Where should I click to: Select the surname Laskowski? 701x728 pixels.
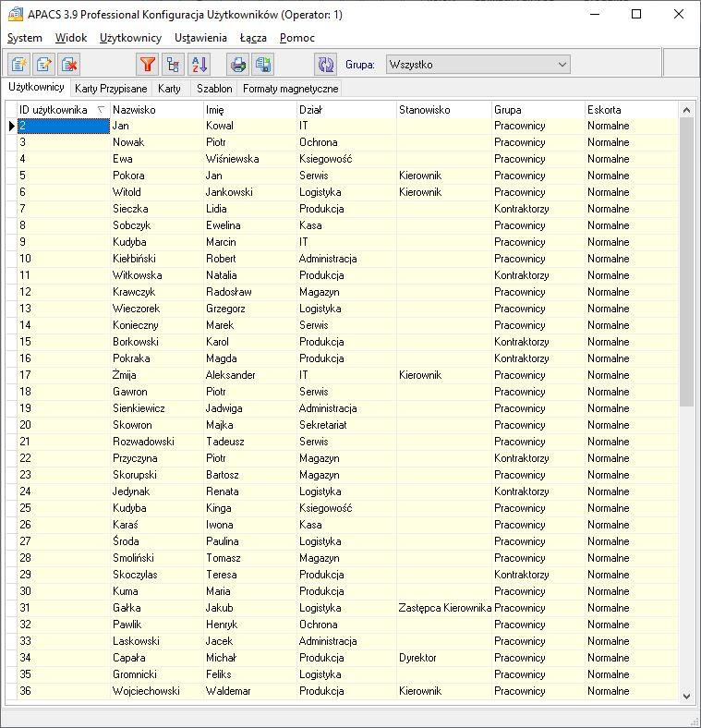coord(136,641)
